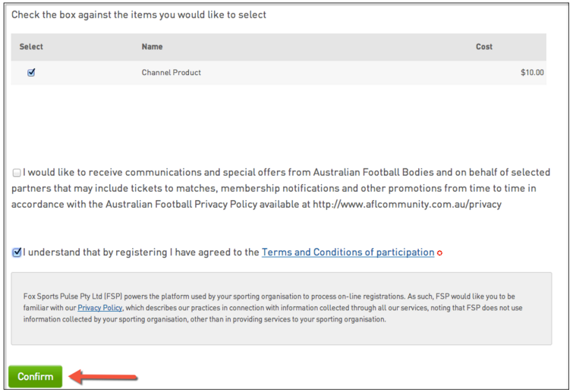The height and width of the screenshot is (392, 573).
Task: Uncheck the Channel Product select checkbox
Action: click(x=31, y=72)
